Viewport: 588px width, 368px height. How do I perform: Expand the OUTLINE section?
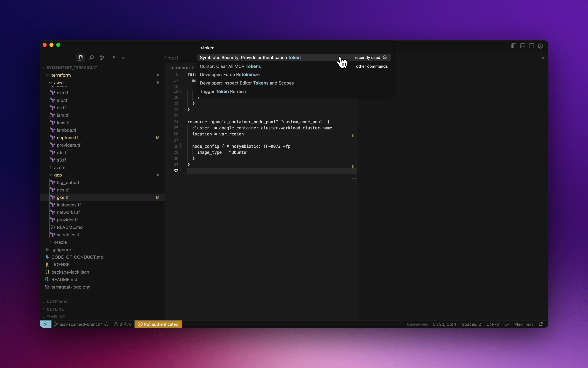point(55,309)
